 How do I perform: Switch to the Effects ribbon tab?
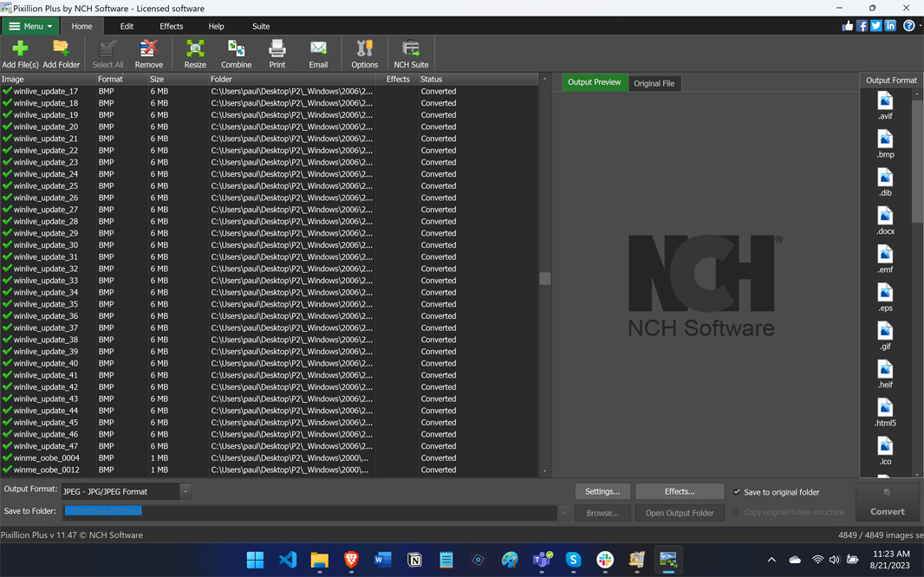click(x=171, y=26)
